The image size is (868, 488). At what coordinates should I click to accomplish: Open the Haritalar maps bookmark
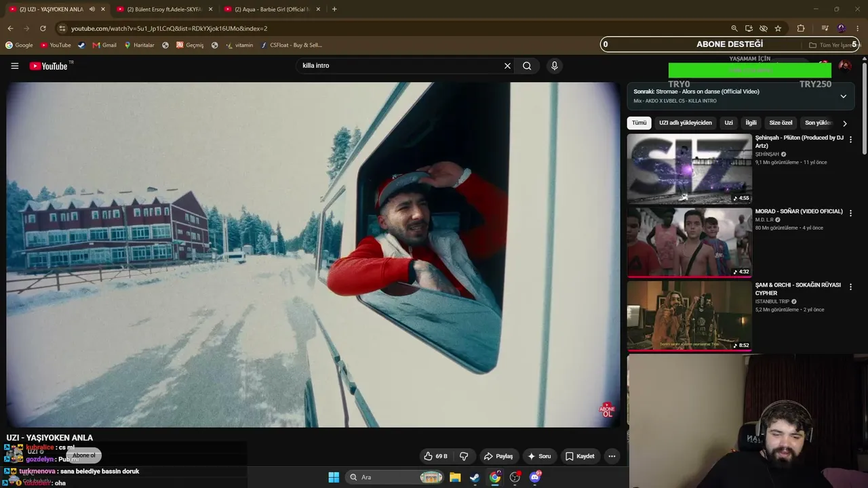click(139, 45)
